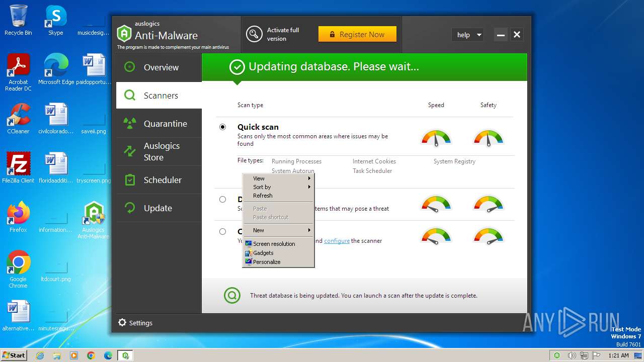644x362 pixels.
Task: Click the configure link
Action: click(337, 241)
